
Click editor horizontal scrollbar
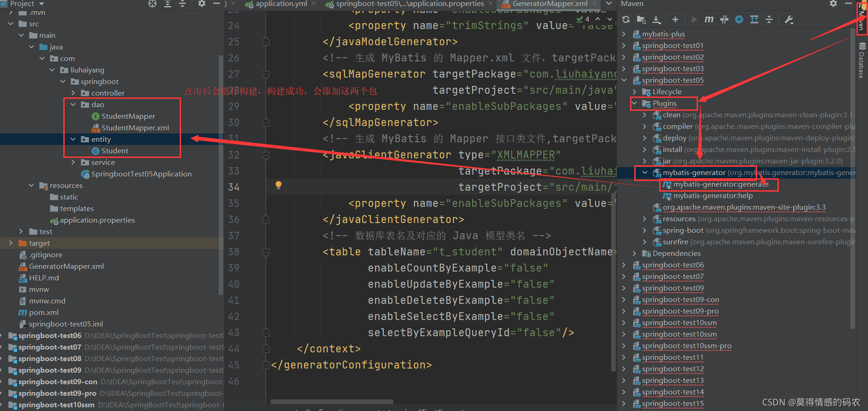coord(332,401)
